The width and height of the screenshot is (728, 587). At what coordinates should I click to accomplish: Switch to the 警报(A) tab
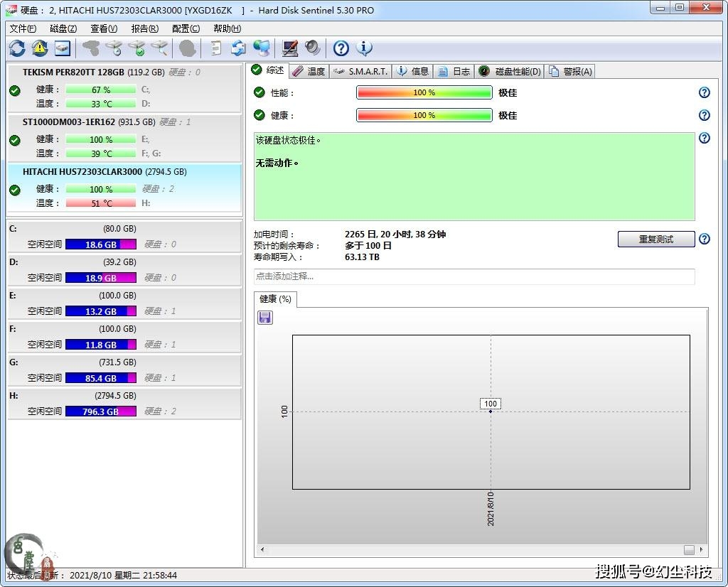click(x=570, y=72)
